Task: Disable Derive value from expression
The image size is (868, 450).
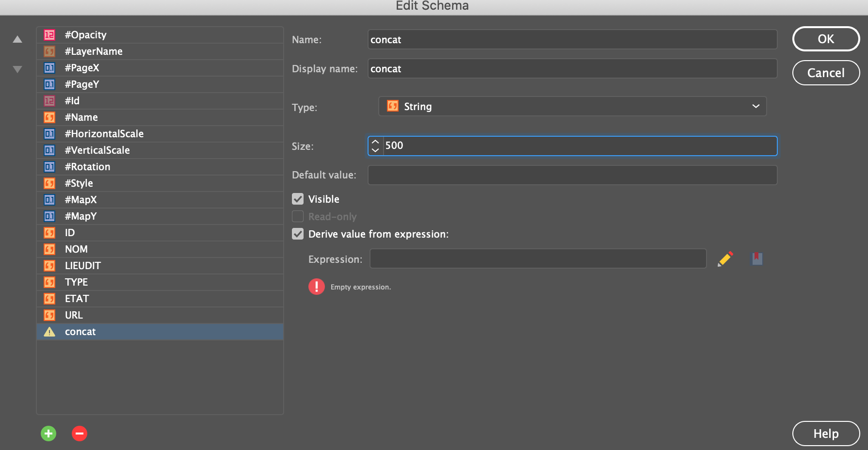Action: [x=298, y=234]
